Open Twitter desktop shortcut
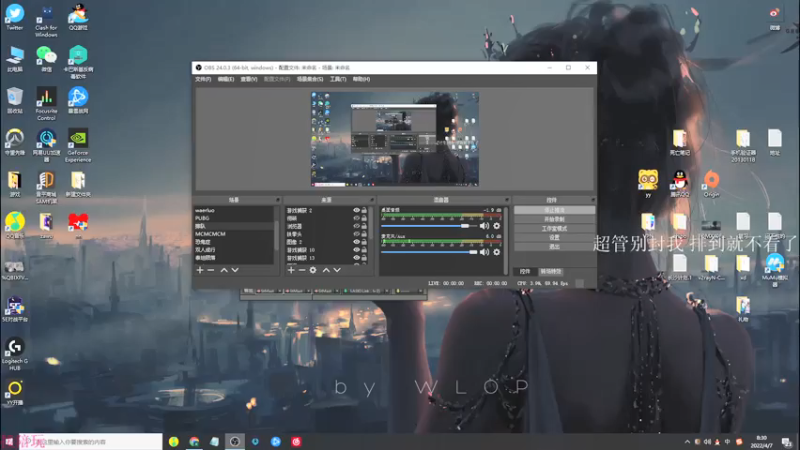The width and height of the screenshot is (800, 450). point(15,17)
